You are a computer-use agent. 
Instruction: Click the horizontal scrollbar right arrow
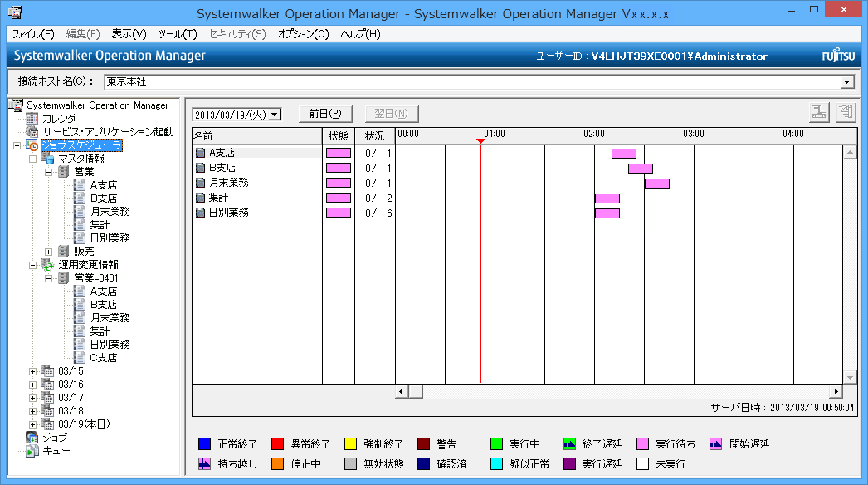(x=836, y=391)
